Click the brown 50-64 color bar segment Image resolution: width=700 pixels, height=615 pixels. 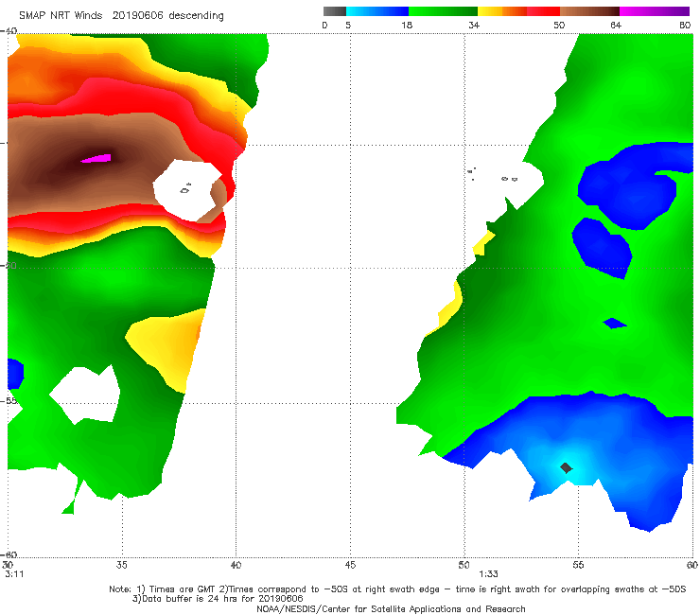point(589,11)
